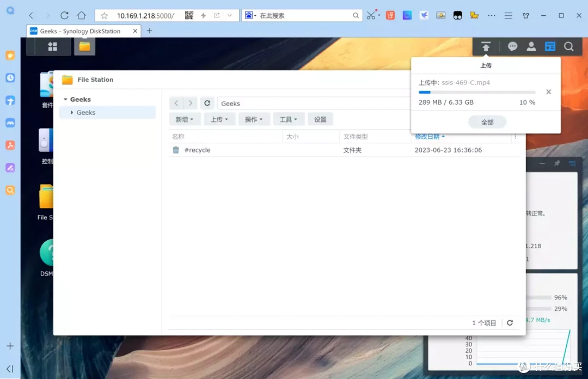588x379 pixels.
Task: Bookmark the page with star icon
Action: tap(104, 15)
